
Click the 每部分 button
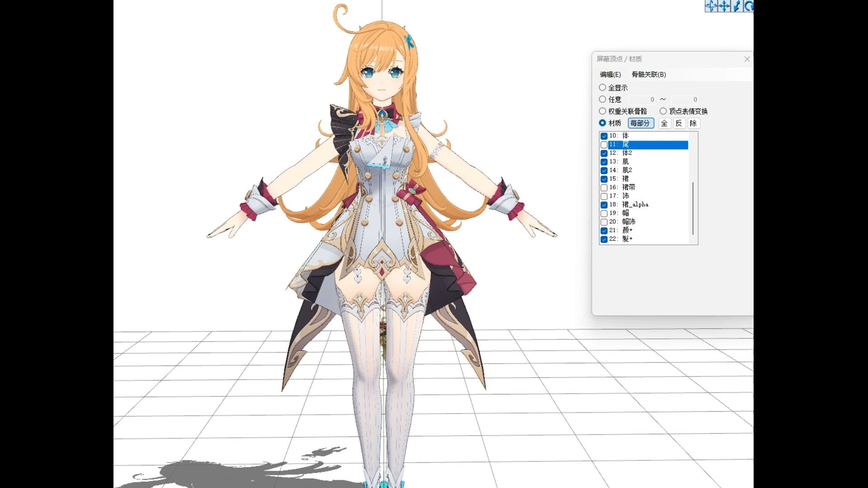[641, 123]
